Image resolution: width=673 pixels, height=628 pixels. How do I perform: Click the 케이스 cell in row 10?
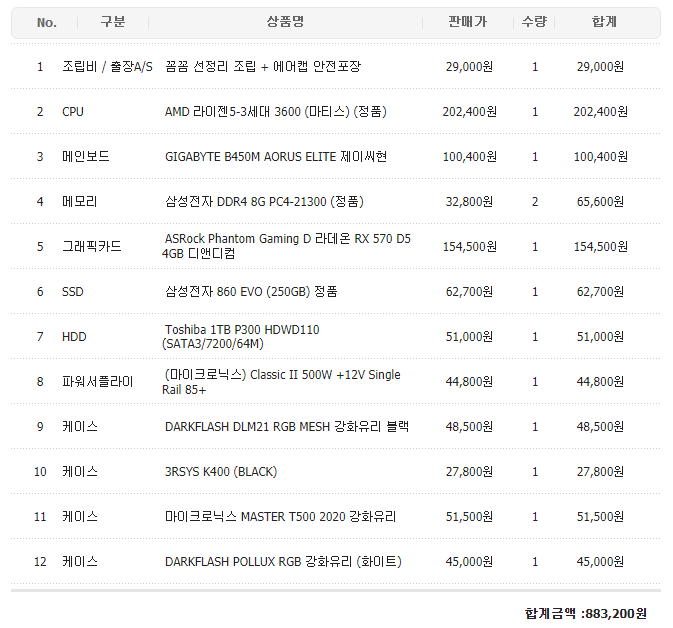click(x=80, y=472)
